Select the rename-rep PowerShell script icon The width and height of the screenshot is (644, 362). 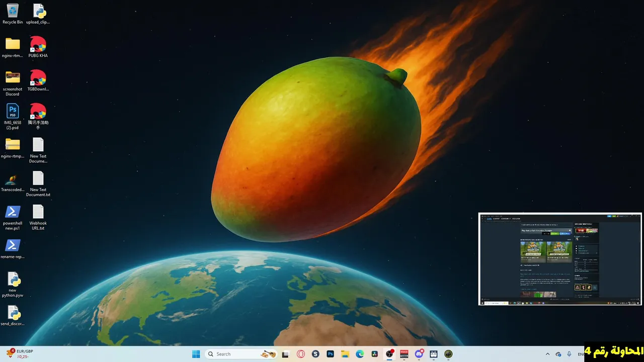[x=13, y=249]
